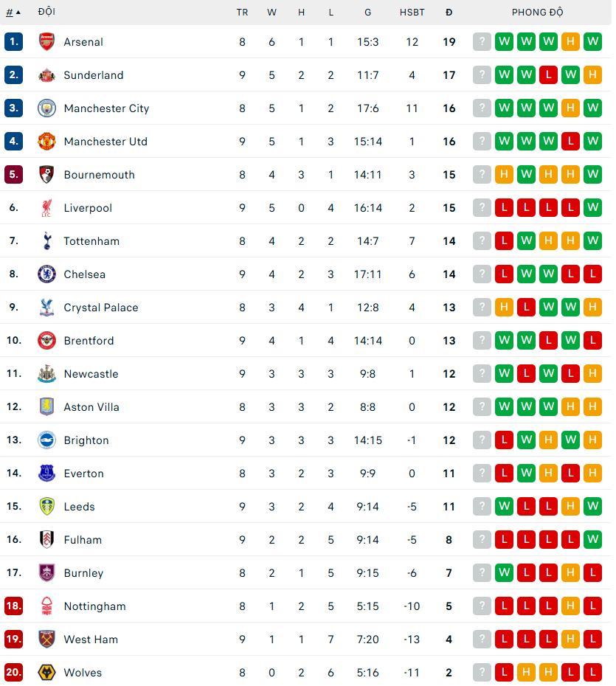Viewport: 616px width, 686px height.
Task: Click the West Ham crest icon
Action: 46,640
